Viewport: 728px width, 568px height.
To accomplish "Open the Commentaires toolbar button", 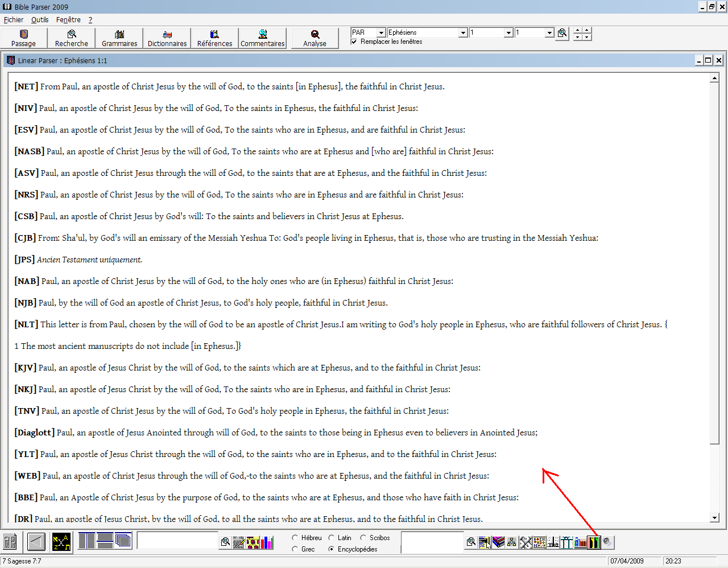I will click(263, 38).
